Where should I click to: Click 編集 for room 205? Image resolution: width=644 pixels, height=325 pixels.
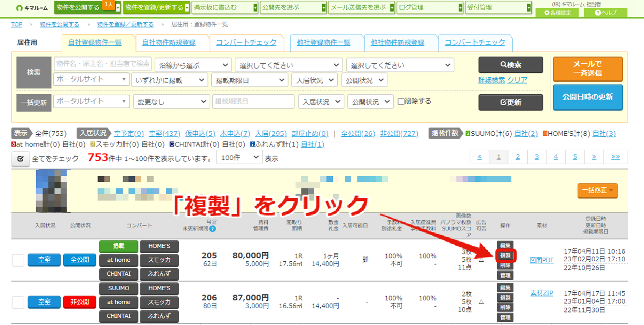click(505, 245)
